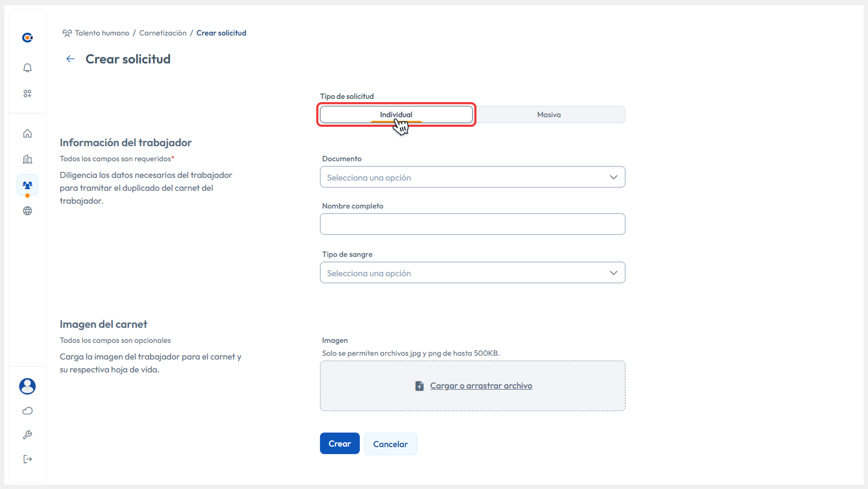
Task: Go to home icon in sidebar
Action: (x=27, y=133)
